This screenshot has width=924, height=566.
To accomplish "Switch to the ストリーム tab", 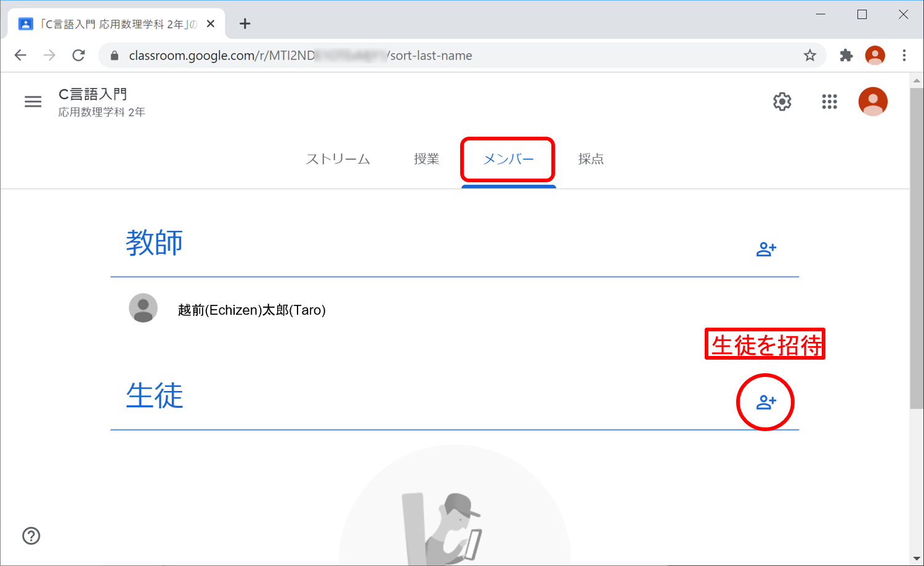I will 338,159.
